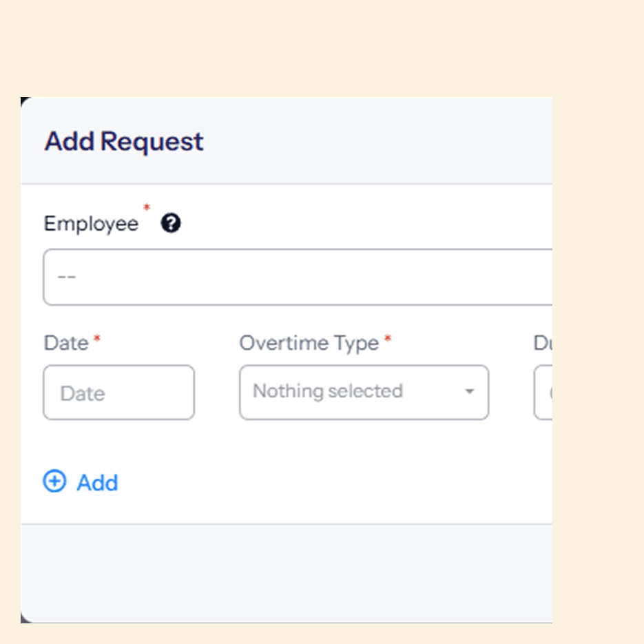Click the help question mark beside Employee
Viewport: 644px width, 644px height.
[170, 223]
